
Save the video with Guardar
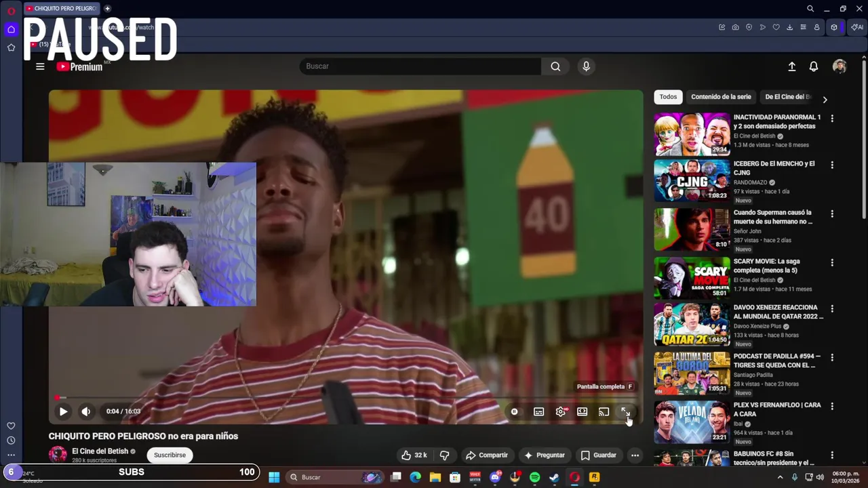pyautogui.click(x=599, y=455)
